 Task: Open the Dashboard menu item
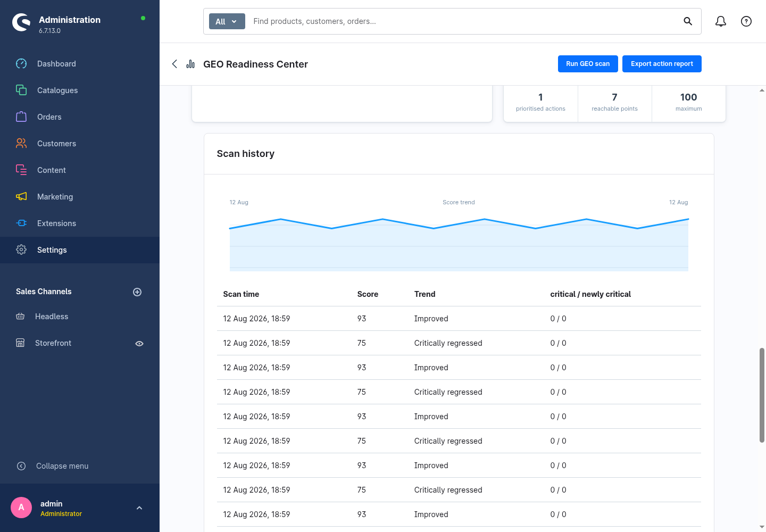pyautogui.click(x=80, y=64)
